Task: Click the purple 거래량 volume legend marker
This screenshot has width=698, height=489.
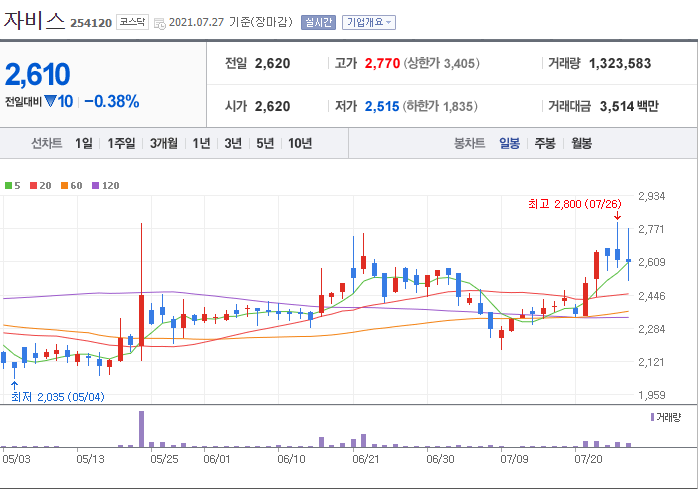Action: (x=652, y=417)
